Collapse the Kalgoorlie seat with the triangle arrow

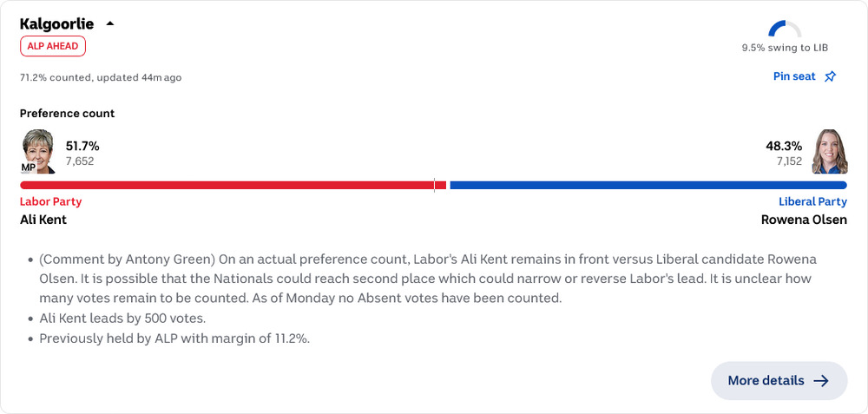110,23
